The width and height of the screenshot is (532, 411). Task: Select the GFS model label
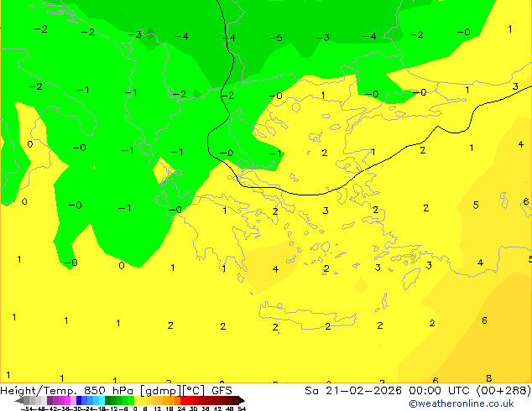222,391
